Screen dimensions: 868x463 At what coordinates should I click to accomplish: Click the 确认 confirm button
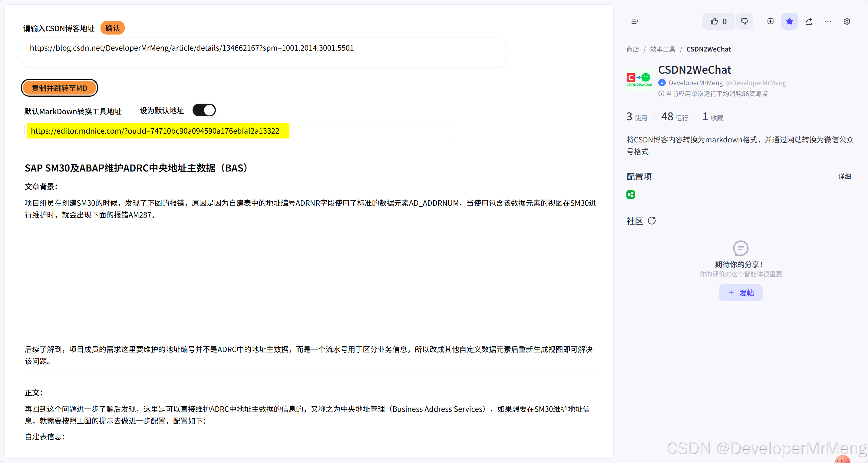112,28
